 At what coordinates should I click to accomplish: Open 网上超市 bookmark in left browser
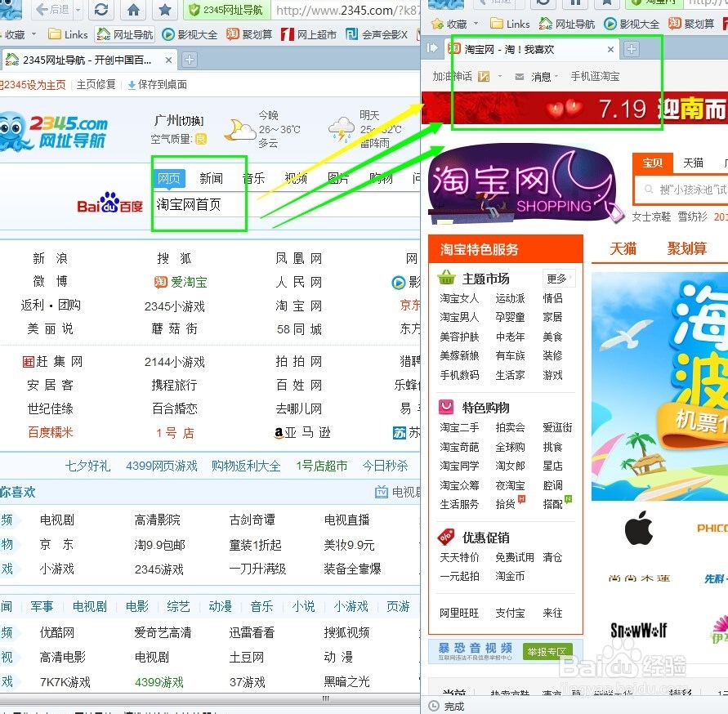pyautogui.click(x=309, y=35)
